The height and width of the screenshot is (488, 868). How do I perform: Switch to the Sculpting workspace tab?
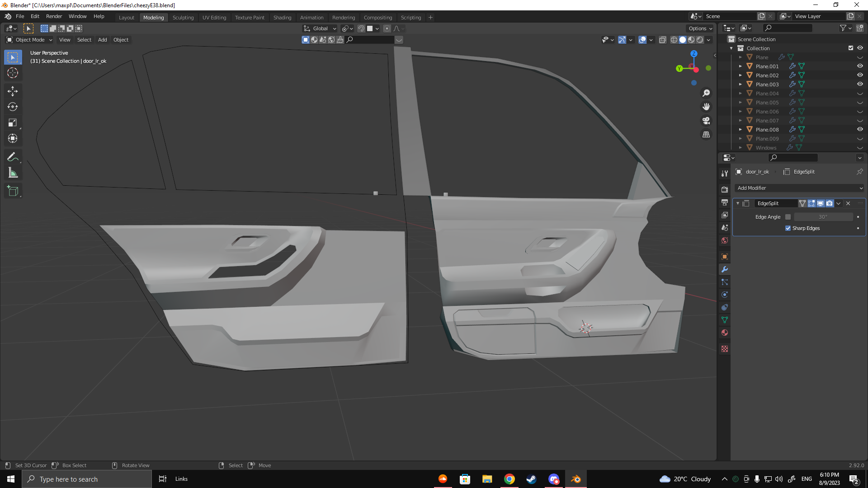click(183, 18)
